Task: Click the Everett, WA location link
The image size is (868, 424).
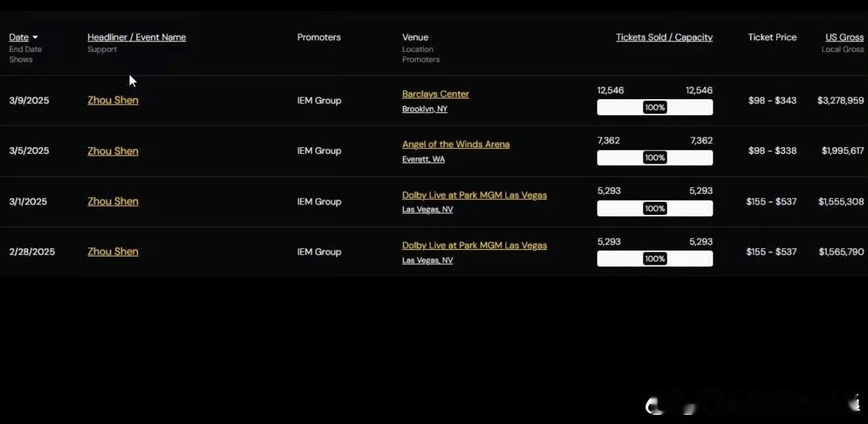Action: [x=423, y=159]
